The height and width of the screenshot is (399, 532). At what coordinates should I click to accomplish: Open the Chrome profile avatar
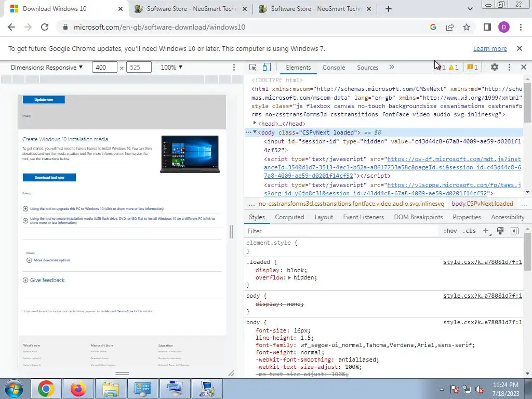pos(504,27)
